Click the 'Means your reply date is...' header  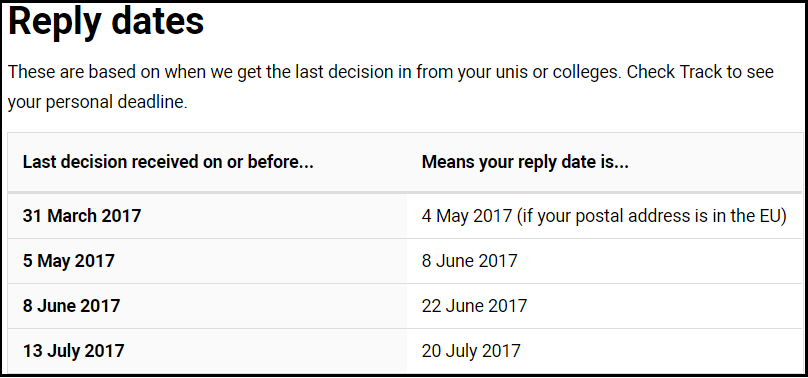coord(525,163)
